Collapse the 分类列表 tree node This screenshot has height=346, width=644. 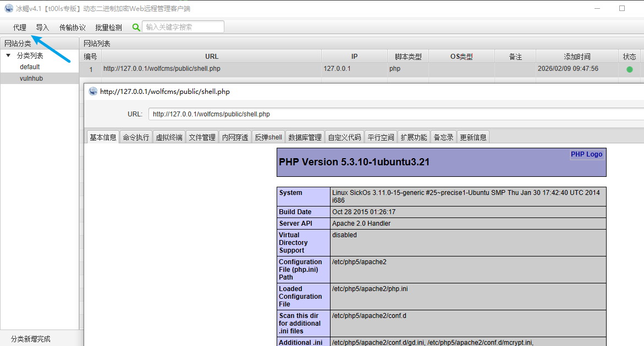[8, 55]
